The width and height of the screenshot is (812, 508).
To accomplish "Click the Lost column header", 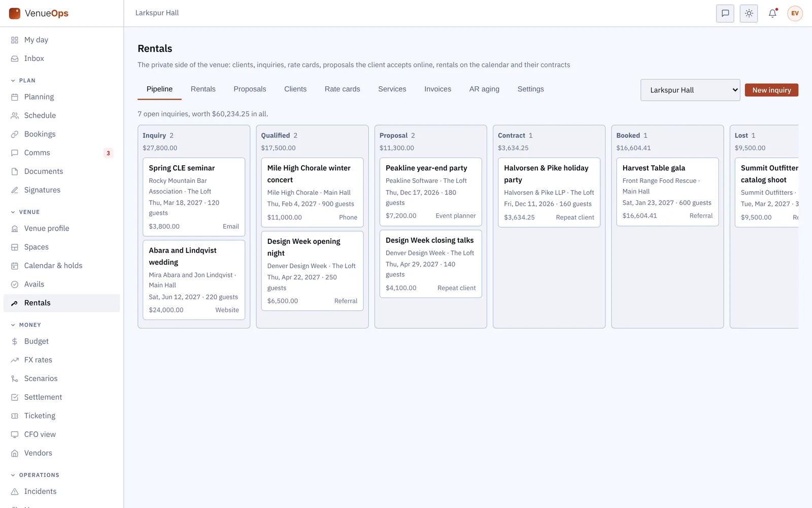I will [x=745, y=136].
